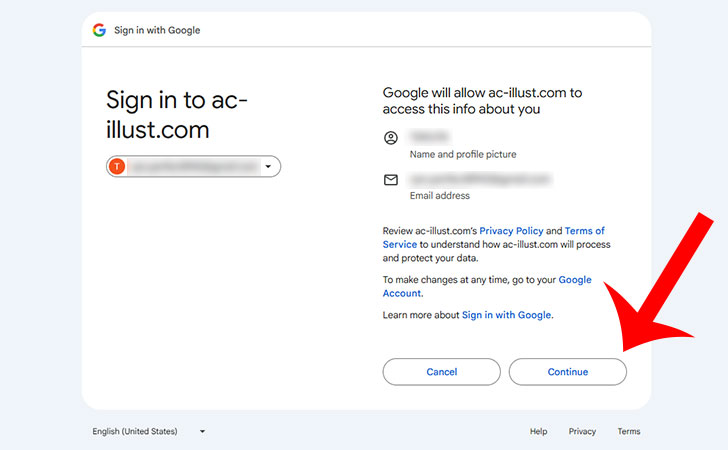Click the 'Sign in to ac-illust.com' heading
Screen dimensions: 728x450
click(x=177, y=114)
